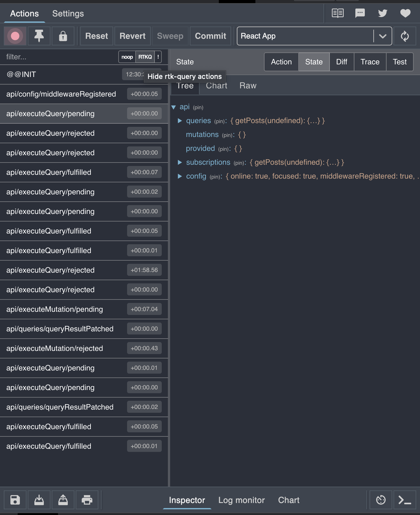The height and width of the screenshot is (515, 420).
Task: Expand the queries node
Action: coord(180,121)
